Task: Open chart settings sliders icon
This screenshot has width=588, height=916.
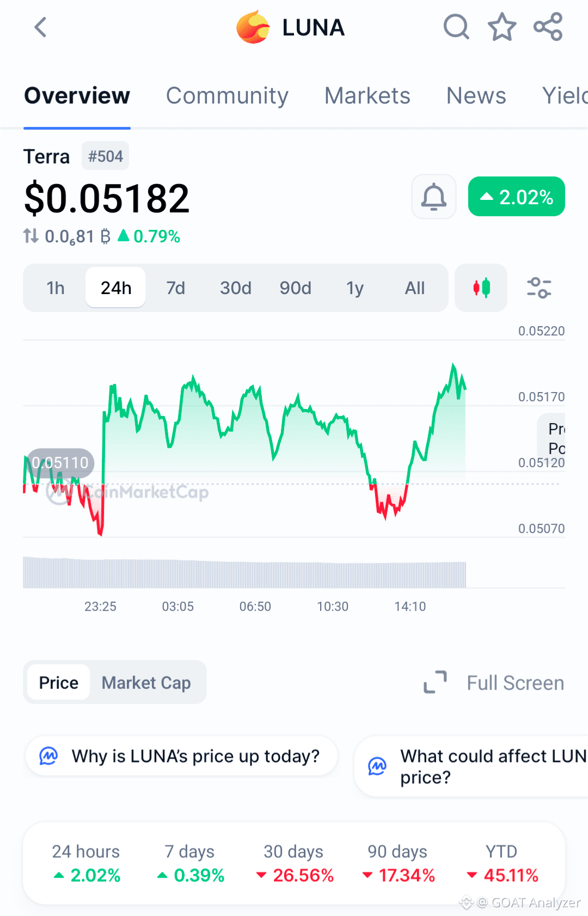Action: click(539, 288)
